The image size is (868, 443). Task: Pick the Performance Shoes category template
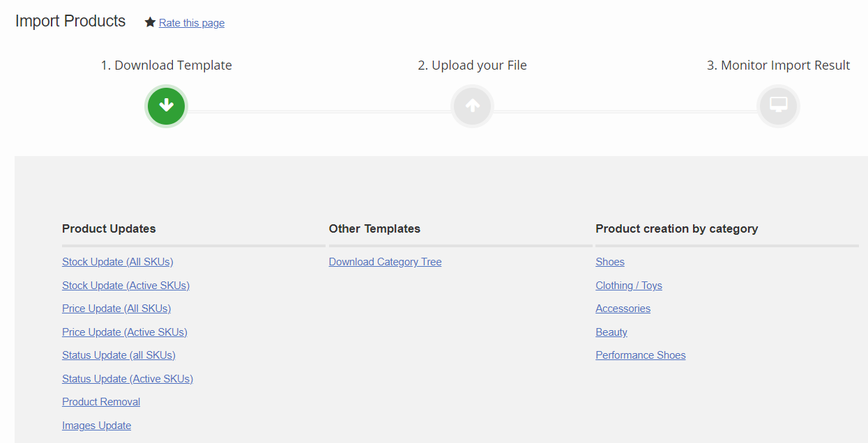click(x=641, y=355)
